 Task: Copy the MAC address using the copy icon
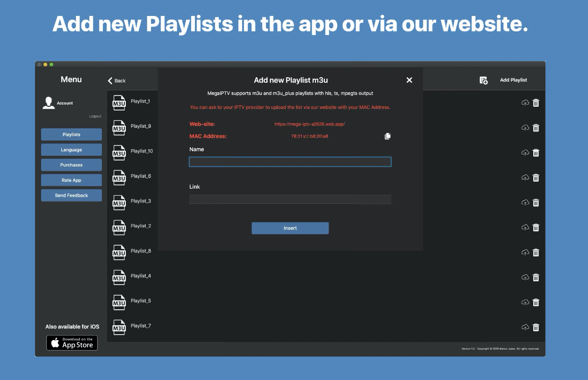pyautogui.click(x=387, y=136)
